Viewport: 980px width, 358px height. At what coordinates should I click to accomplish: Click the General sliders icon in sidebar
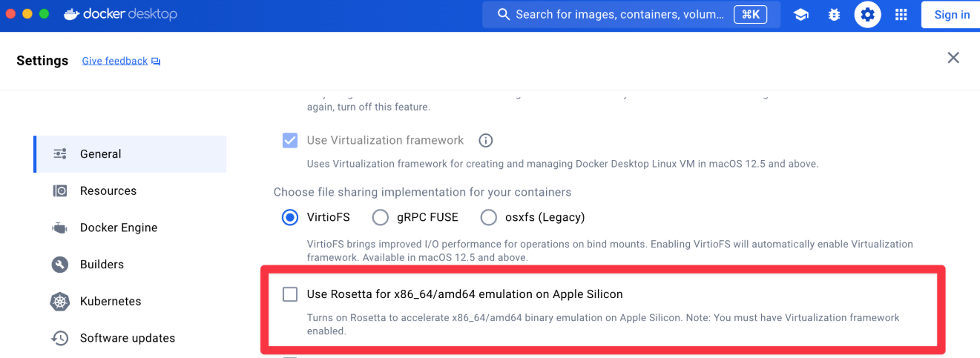(x=60, y=154)
